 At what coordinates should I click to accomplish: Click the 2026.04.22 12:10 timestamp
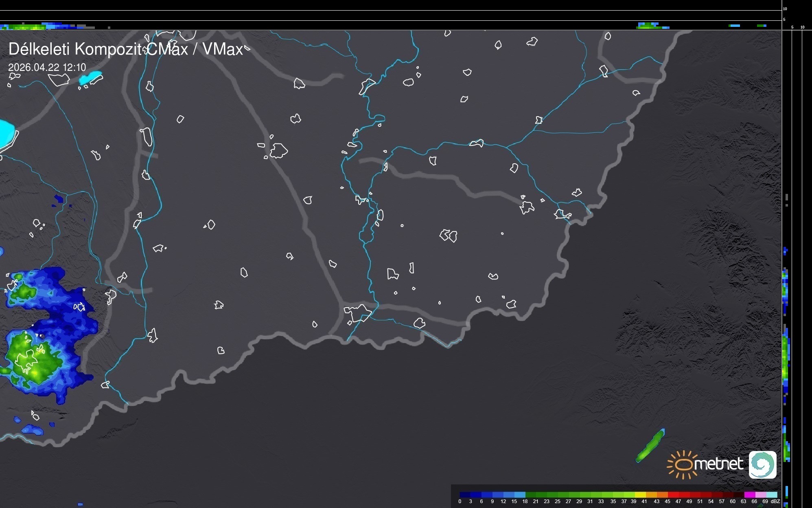click(x=47, y=67)
